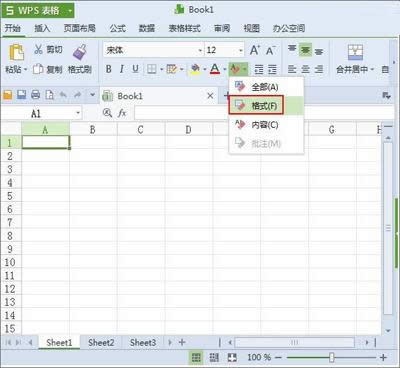
Task: Expand the quick access toolbar dropdown arrow
Action: click(93, 95)
